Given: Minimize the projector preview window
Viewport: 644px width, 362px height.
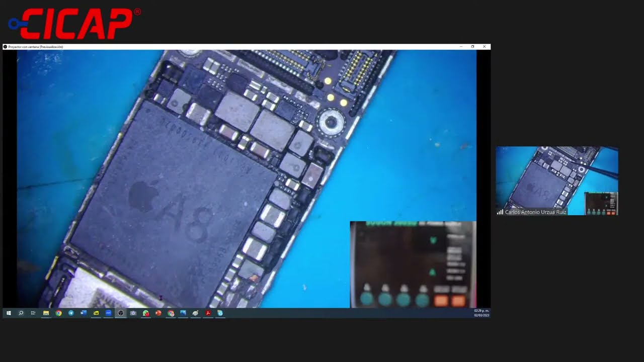Looking at the screenshot, I should pos(461,47).
